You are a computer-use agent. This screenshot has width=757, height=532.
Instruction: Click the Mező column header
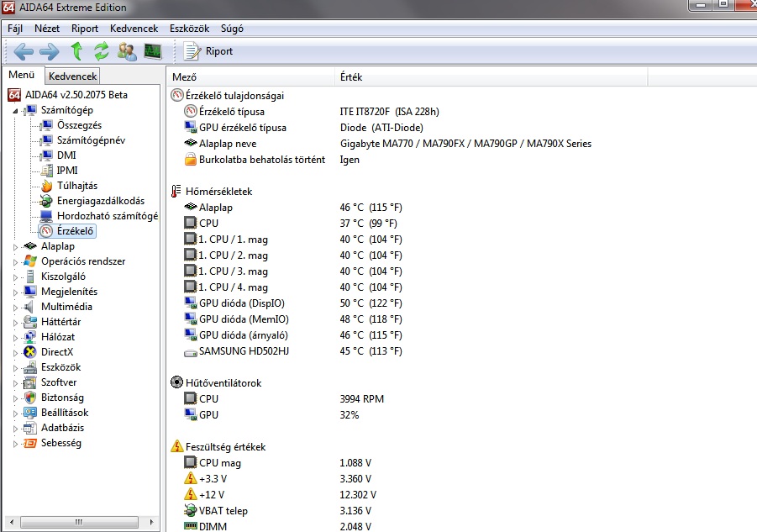(x=251, y=76)
